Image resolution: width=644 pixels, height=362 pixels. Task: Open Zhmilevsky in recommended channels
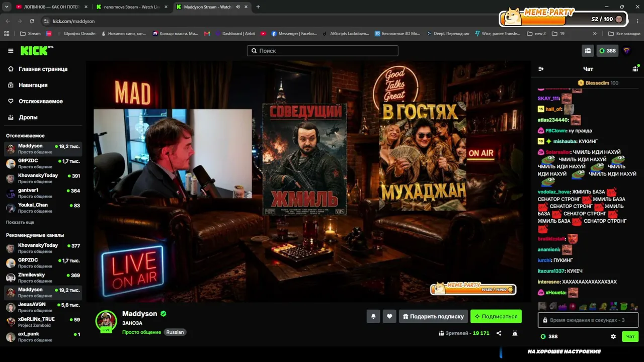point(43,278)
